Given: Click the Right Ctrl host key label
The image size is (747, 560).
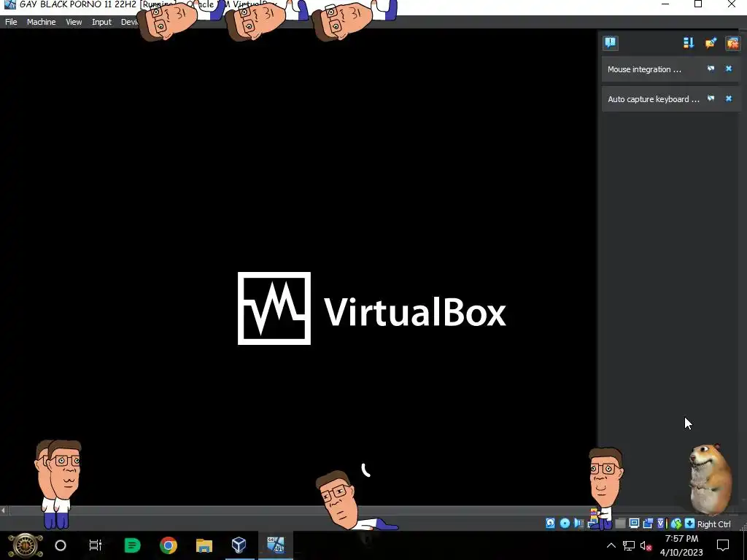Looking at the screenshot, I should click(x=713, y=524).
